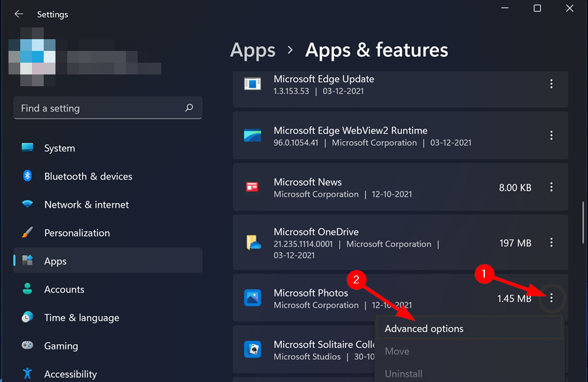This screenshot has height=382, width=588.
Task: Click the vertical scrollbar on the right
Action: 583,222
